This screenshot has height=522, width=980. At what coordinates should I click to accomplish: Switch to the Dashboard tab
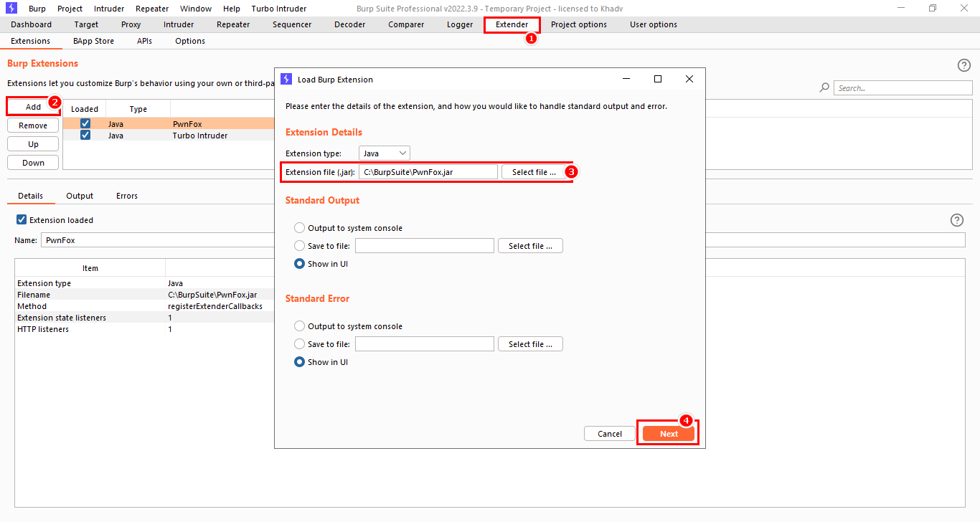pos(32,24)
